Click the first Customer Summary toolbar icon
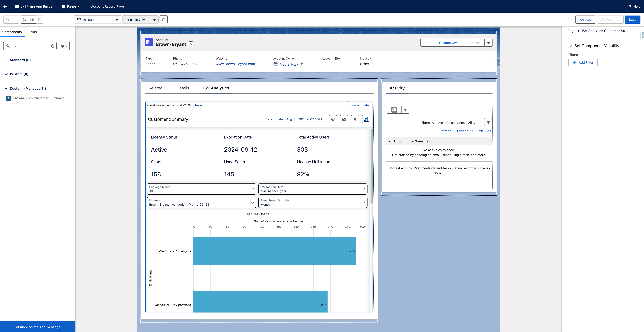This screenshot has width=644, height=332. pos(333,119)
